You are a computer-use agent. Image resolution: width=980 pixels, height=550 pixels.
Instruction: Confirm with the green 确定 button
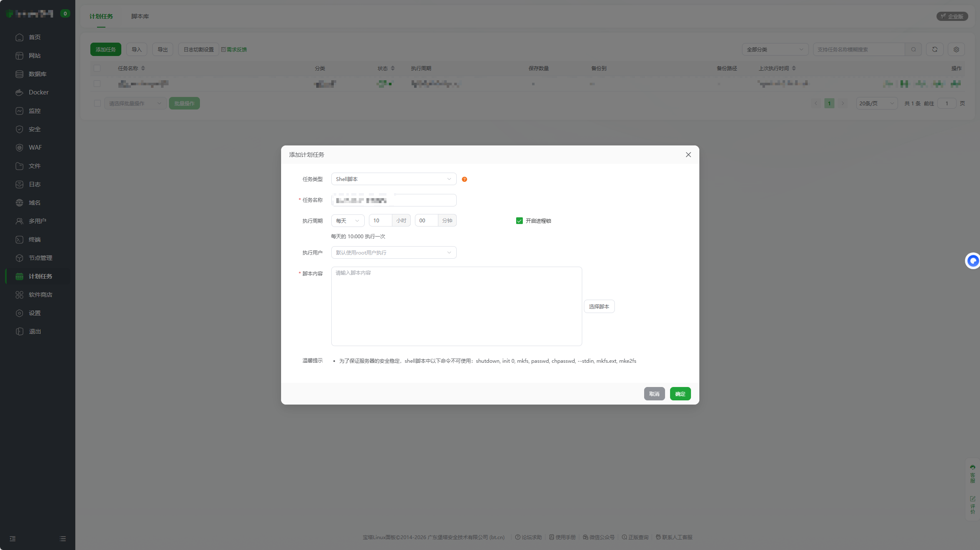click(x=680, y=394)
